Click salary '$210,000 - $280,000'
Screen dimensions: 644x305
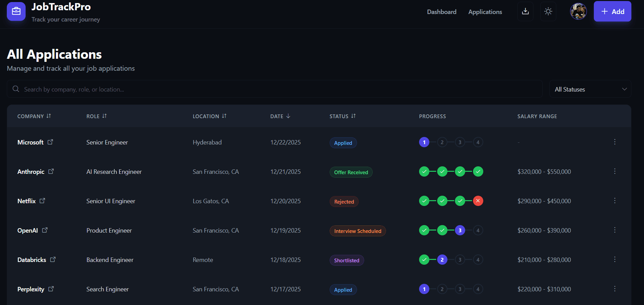coord(544,260)
